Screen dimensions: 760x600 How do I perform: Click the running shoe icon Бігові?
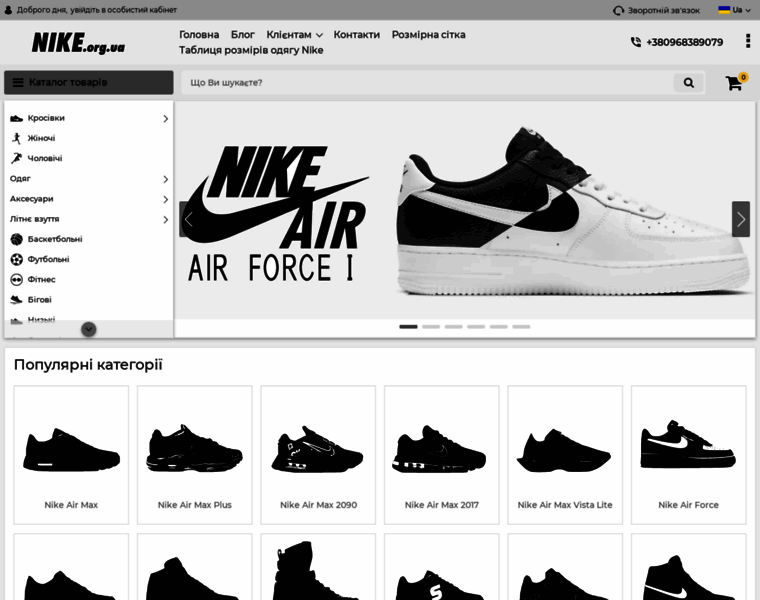point(16,300)
